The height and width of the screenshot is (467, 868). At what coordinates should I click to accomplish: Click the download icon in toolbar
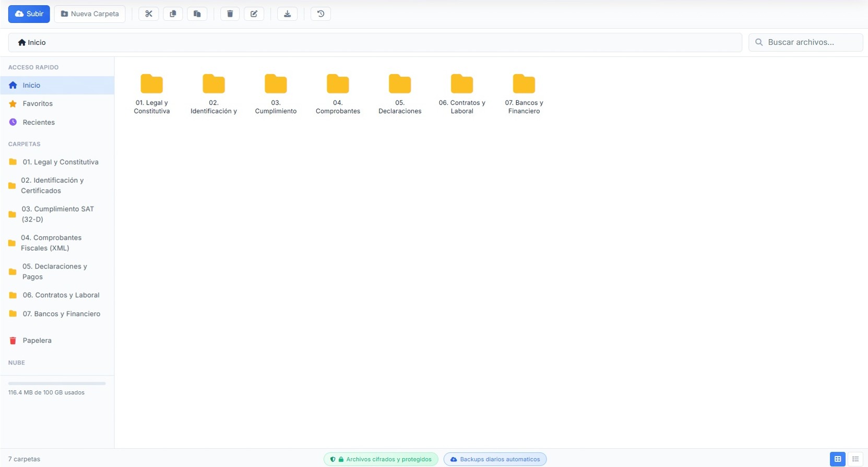click(x=287, y=14)
